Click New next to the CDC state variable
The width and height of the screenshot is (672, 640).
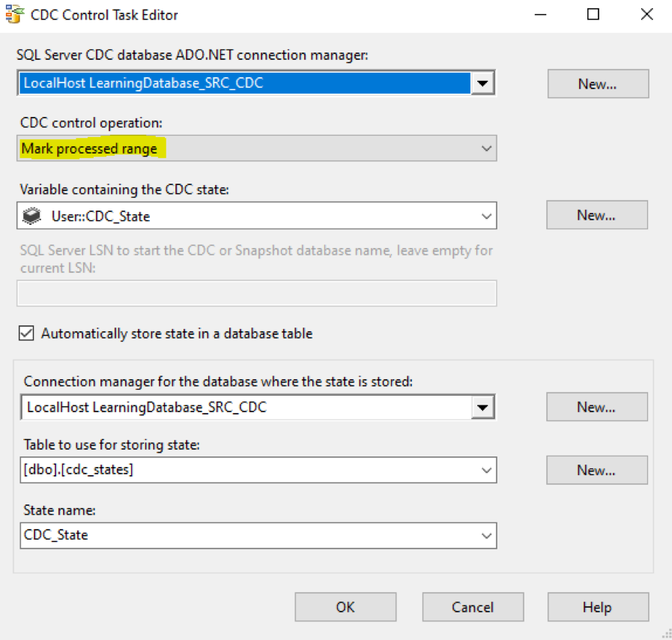coord(596,215)
